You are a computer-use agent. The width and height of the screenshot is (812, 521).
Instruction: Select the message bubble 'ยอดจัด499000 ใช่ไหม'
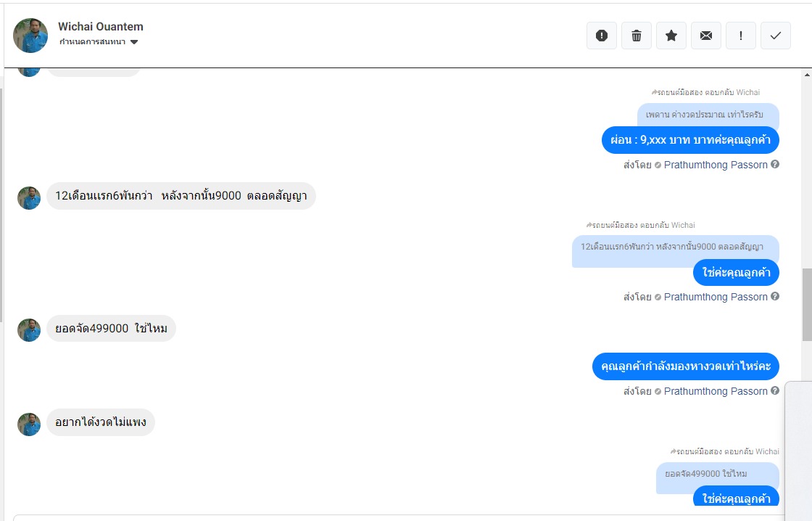[x=112, y=329]
